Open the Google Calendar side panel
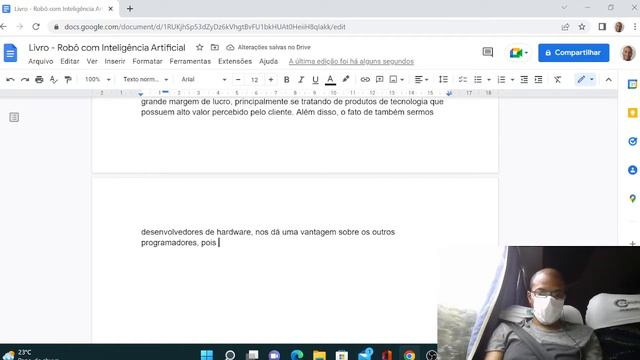 632,84
